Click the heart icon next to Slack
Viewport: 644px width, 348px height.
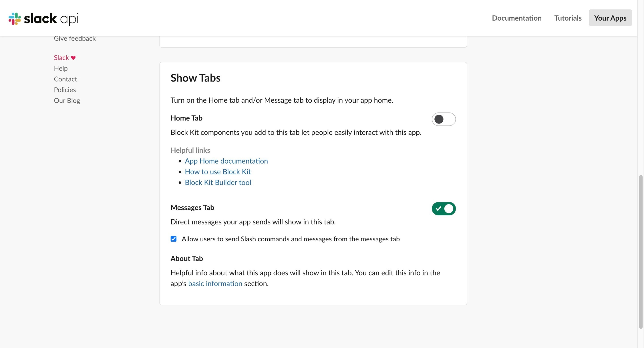tap(73, 58)
